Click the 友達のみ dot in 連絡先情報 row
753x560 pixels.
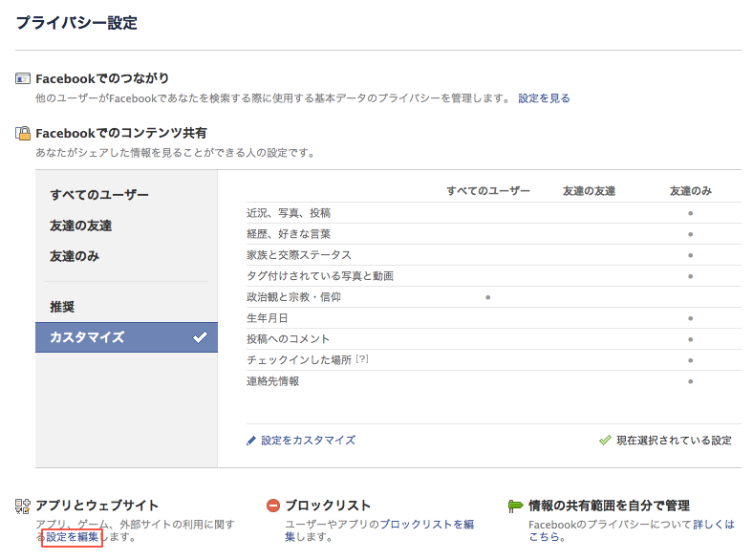pos(691,381)
